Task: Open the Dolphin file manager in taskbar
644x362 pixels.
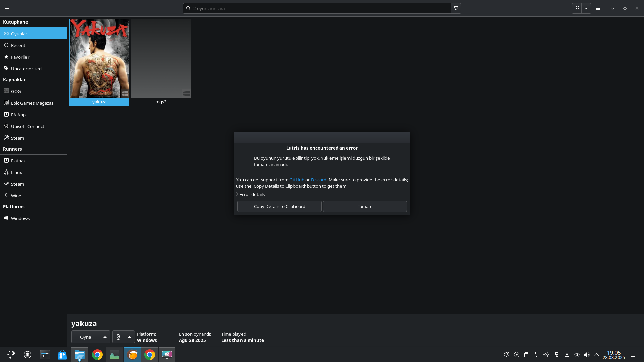Action: pyautogui.click(x=80, y=355)
